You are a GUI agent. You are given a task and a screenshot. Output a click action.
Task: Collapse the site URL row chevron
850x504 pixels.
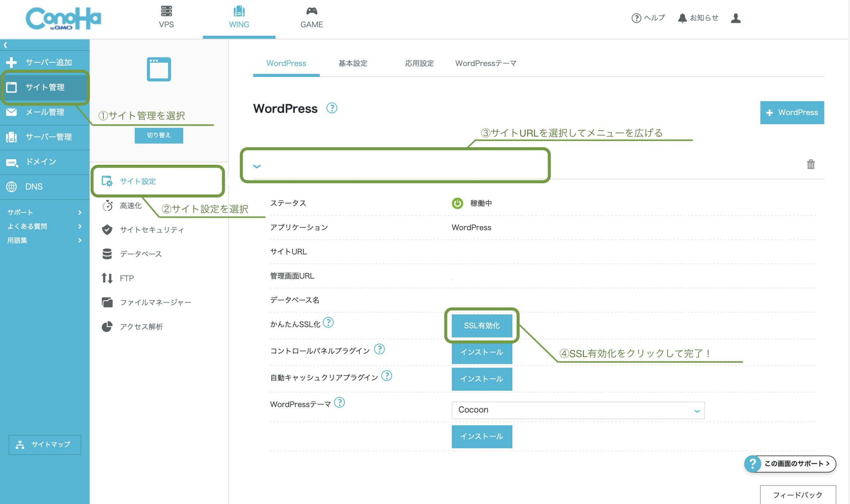(x=257, y=166)
